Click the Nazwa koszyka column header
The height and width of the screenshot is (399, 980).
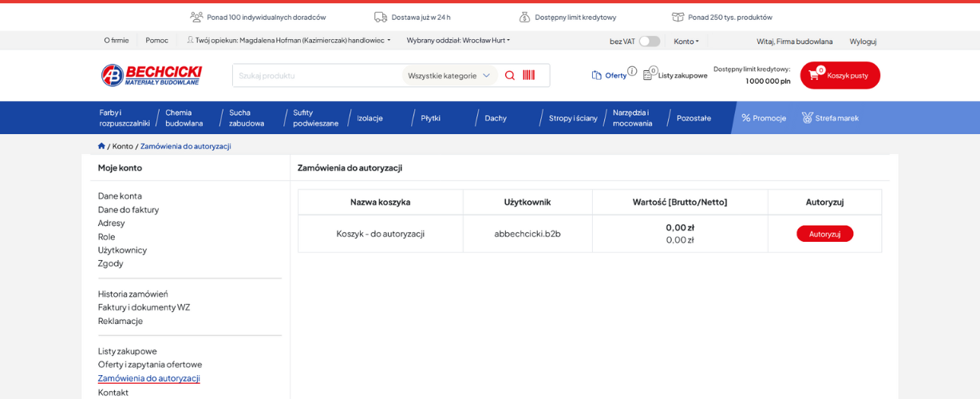click(x=381, y=202)
